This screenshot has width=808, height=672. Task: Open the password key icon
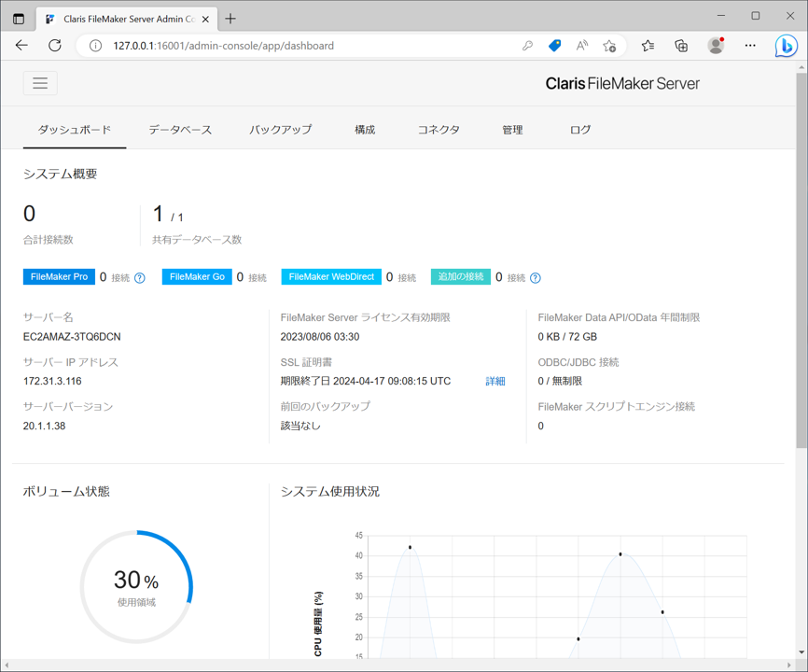click(527, 46)
